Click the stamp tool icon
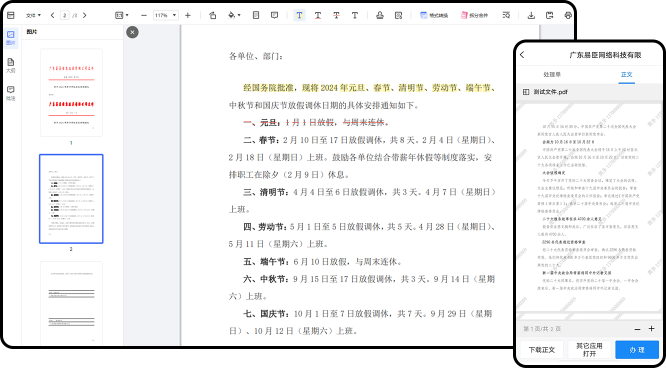The height and width of the screenshot is (368, 666). click(380, 15)
